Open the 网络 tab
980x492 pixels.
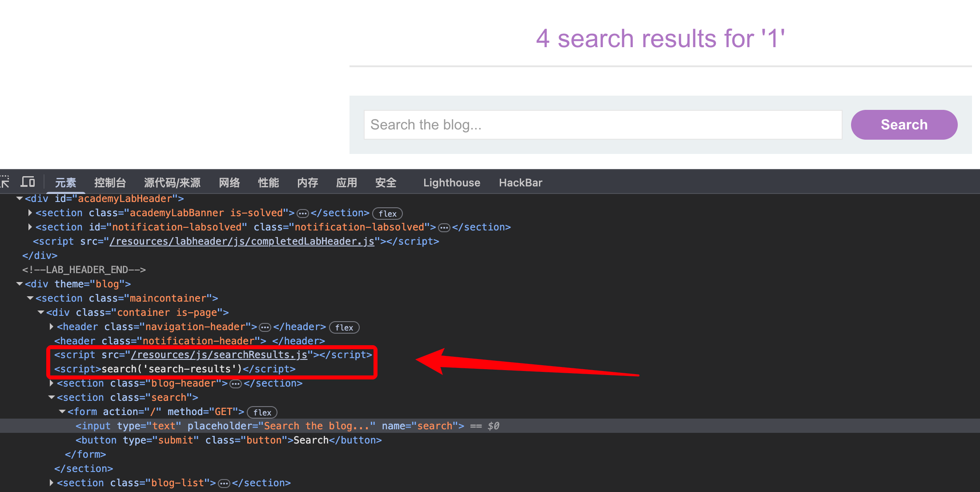(x=229, y=183)
